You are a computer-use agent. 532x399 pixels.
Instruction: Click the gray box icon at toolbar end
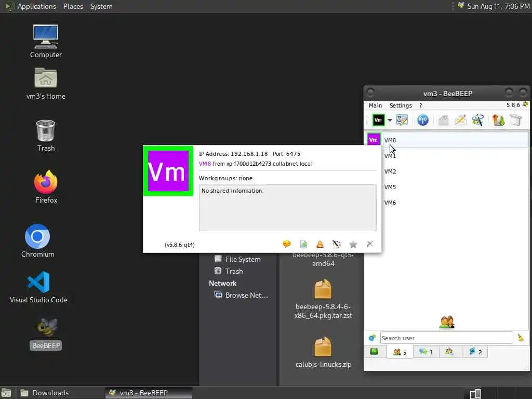tap(516, 120)
